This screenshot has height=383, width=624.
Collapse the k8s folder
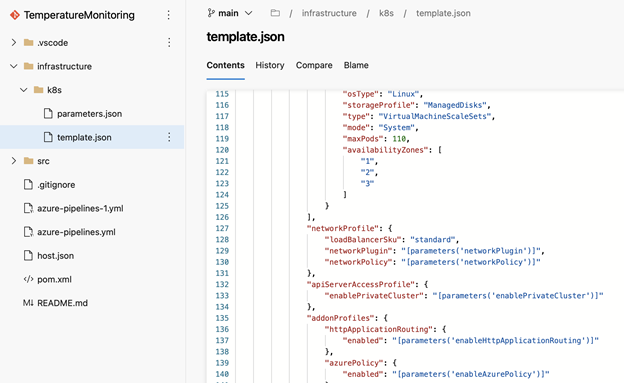24,90
